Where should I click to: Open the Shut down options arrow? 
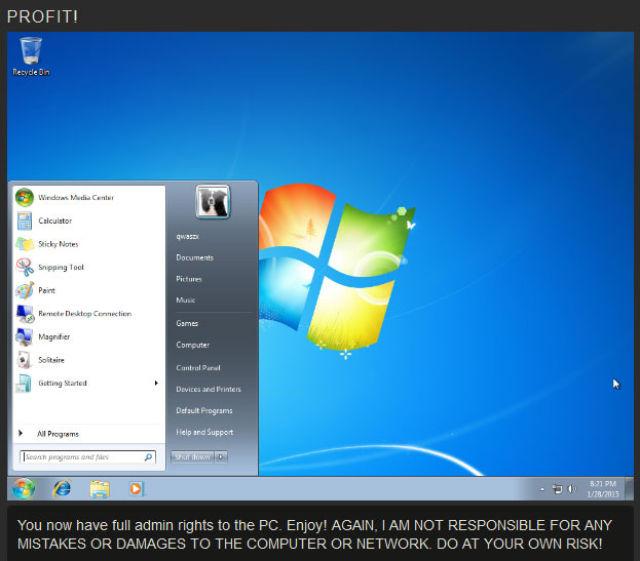[221, 457]
